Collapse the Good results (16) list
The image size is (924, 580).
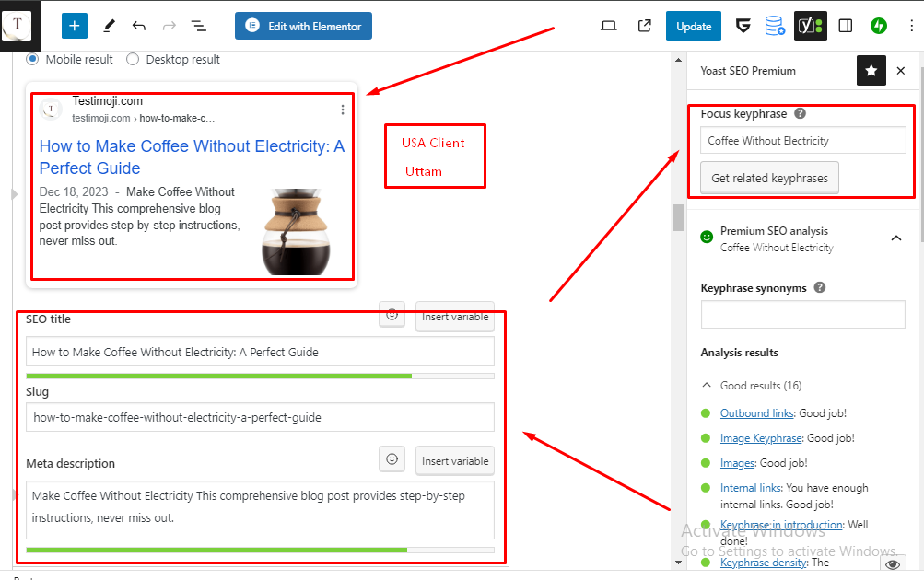707,386
